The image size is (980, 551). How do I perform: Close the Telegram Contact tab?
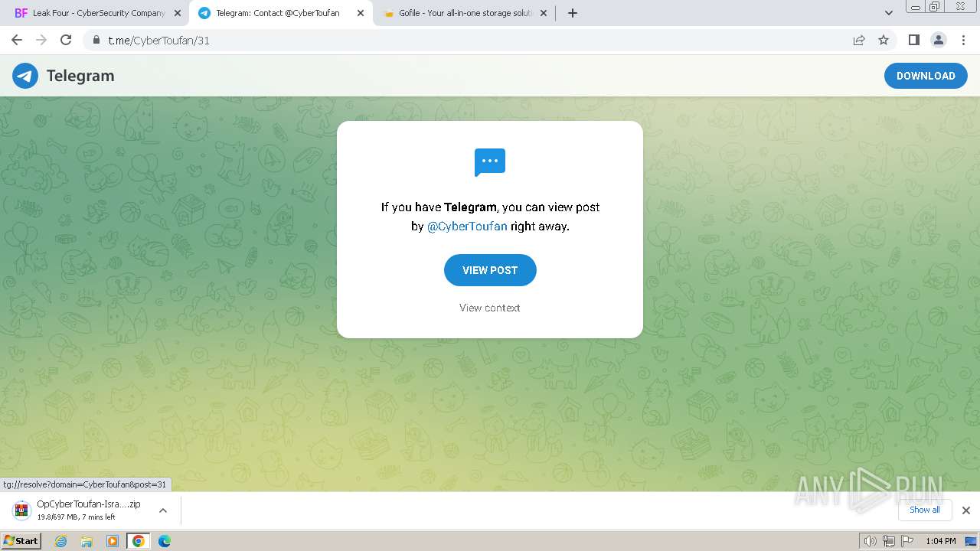click(361, 13)
